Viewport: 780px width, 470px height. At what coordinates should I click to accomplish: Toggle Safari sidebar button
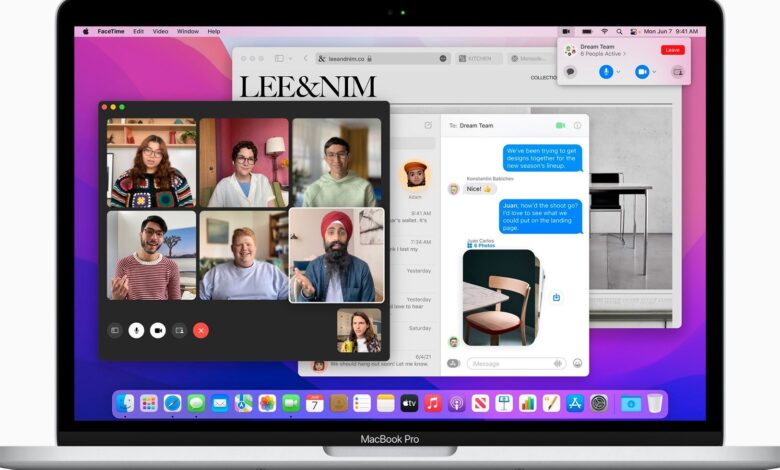point(280,59)
